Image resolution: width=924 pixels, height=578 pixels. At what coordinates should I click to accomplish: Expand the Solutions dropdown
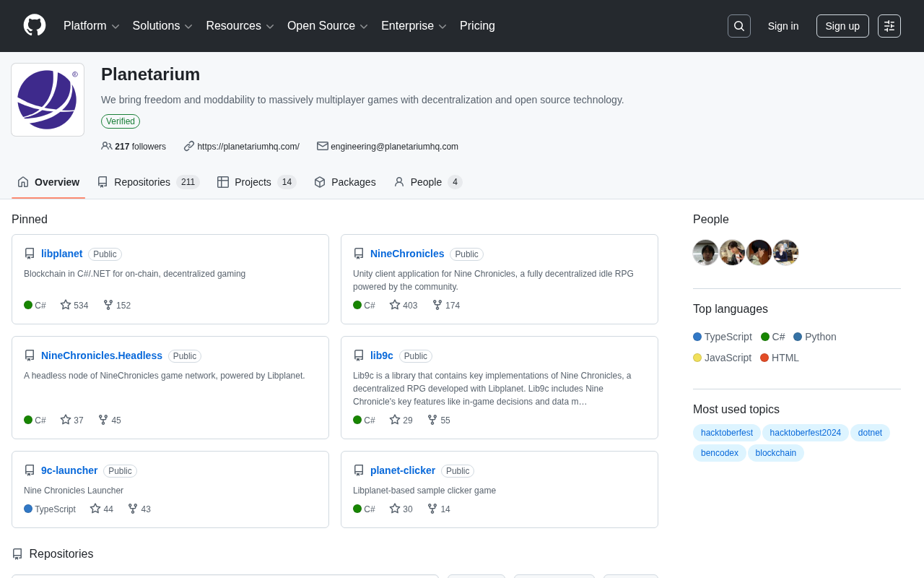pyautogui.click(x=162, y=26)
